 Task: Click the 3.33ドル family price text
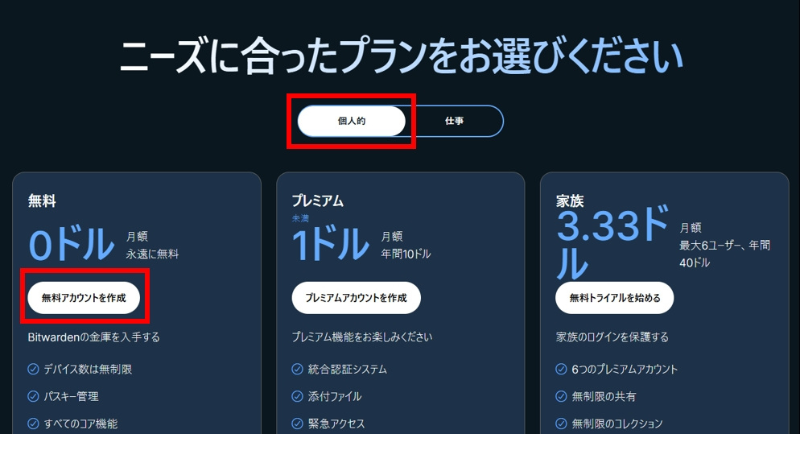pyautogui.click(x=612, y=245)
